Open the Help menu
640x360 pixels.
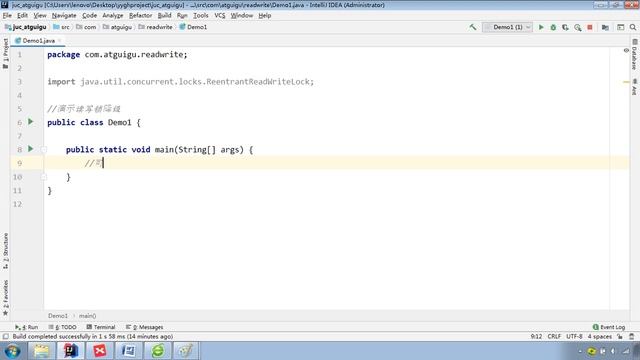[264, 16]
